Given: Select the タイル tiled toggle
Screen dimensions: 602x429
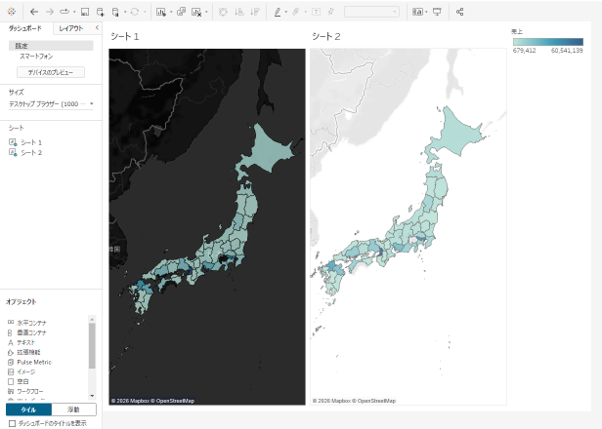Looking at the screenshot, I should [29, 409].
